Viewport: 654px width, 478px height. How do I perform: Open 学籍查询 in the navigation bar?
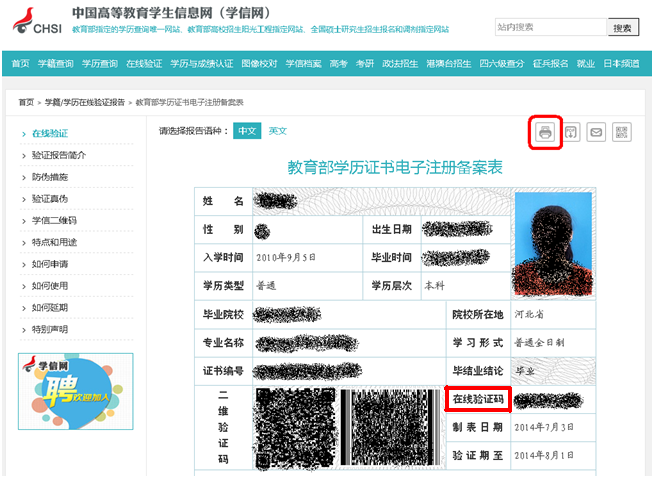pos(56,63)
